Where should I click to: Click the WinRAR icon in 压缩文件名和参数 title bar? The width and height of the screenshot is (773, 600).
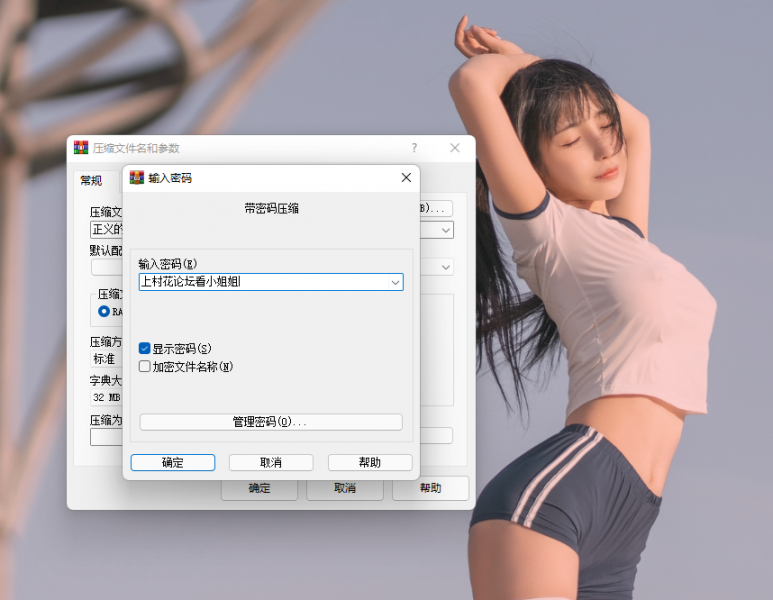(x=81, y=148)
